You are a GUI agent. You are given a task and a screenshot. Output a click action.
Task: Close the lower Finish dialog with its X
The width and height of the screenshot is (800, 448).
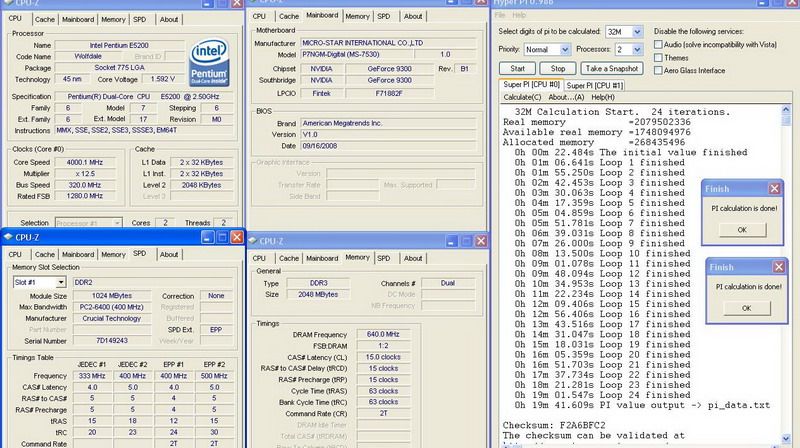coord(779,267)
